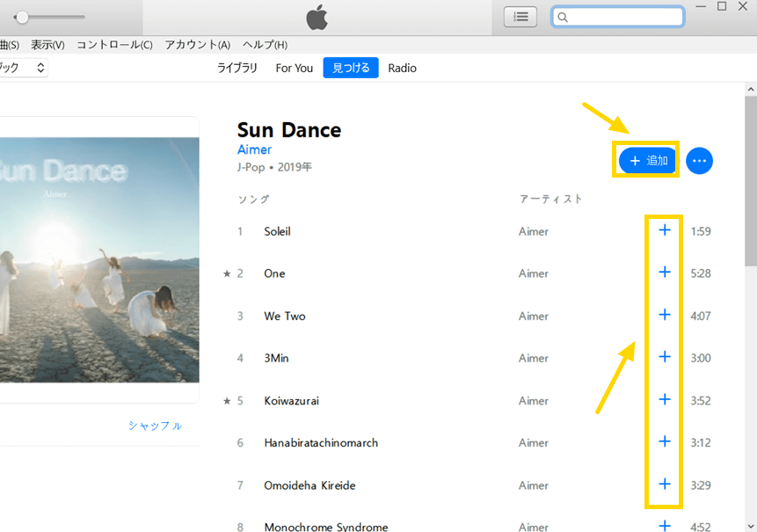Add Omoideha Kireide via plus icon
The height and width of the screenshot is (532, 757).
[x=665, y=484]
